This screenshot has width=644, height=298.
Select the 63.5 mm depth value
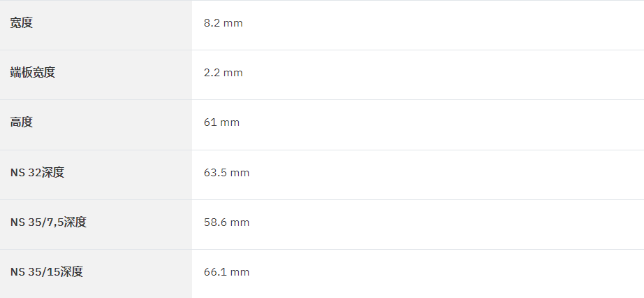tap(226, 173)
